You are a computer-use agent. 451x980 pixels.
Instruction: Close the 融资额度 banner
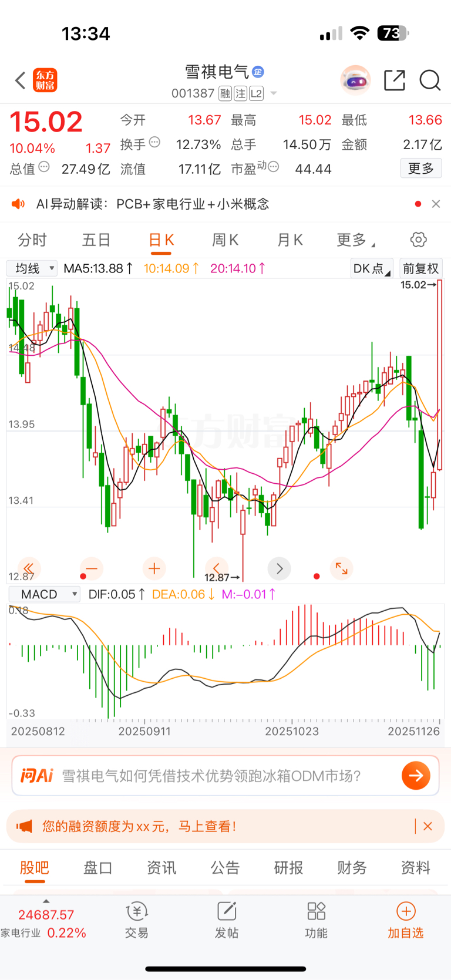pos(428,826)
